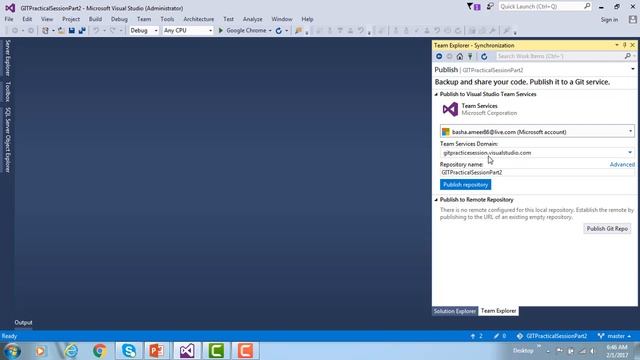Open the notifications flag icon

click(473, 7)
